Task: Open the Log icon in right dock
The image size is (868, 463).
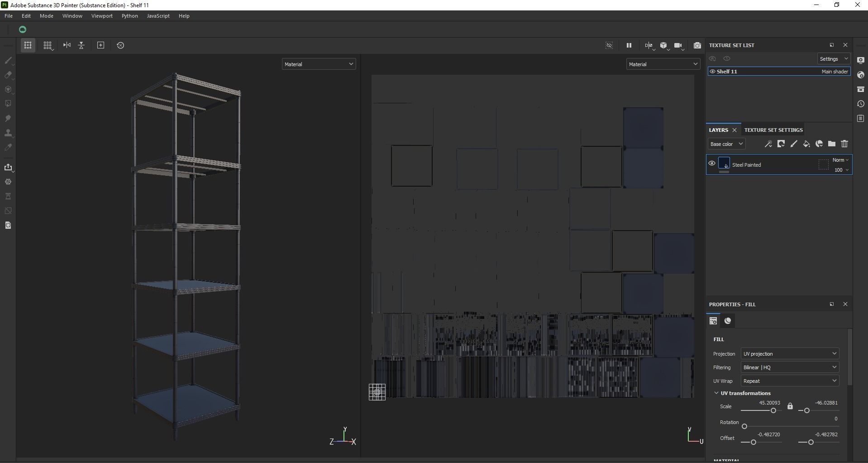Action: (861, 118)
